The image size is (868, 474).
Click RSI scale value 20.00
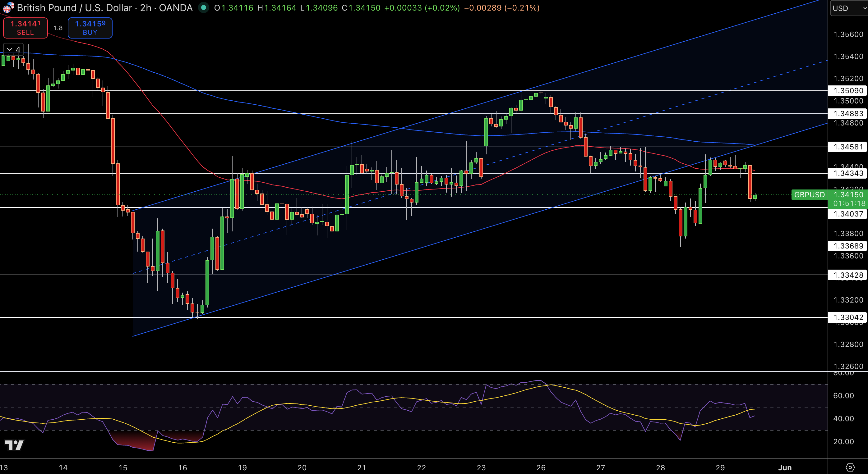(x=843, y=441)
